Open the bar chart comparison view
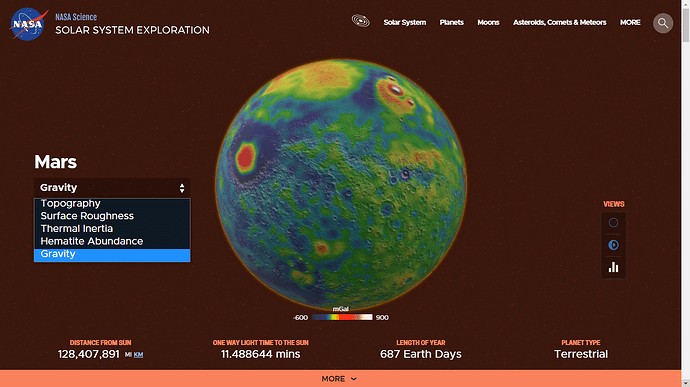This screenshot has height=387, width=690. (613, 267)
